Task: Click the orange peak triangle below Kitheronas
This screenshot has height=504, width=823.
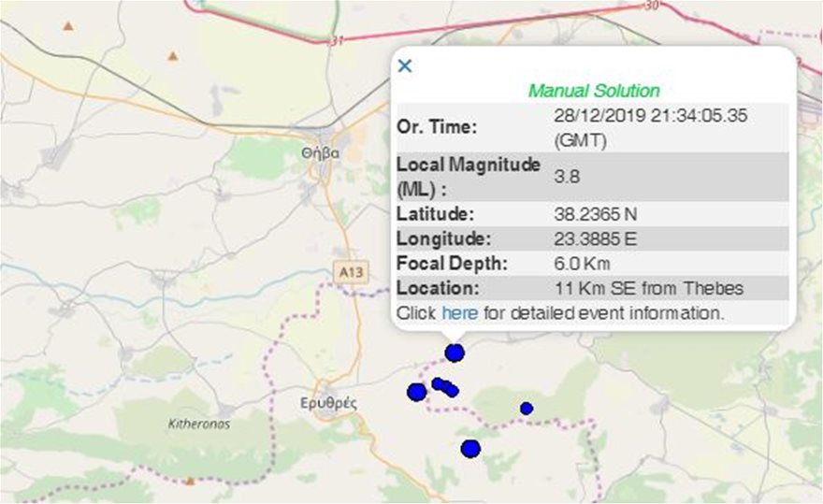Action: point(190,482)
